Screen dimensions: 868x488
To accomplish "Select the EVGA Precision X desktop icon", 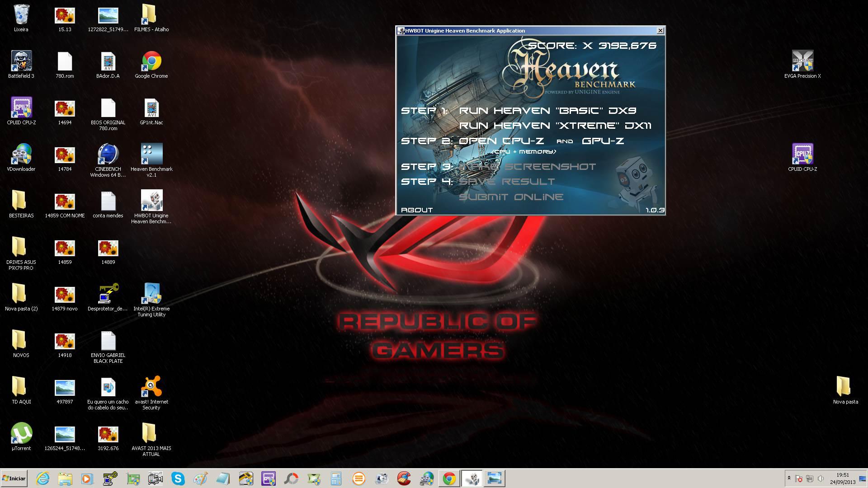I will 802,65.
